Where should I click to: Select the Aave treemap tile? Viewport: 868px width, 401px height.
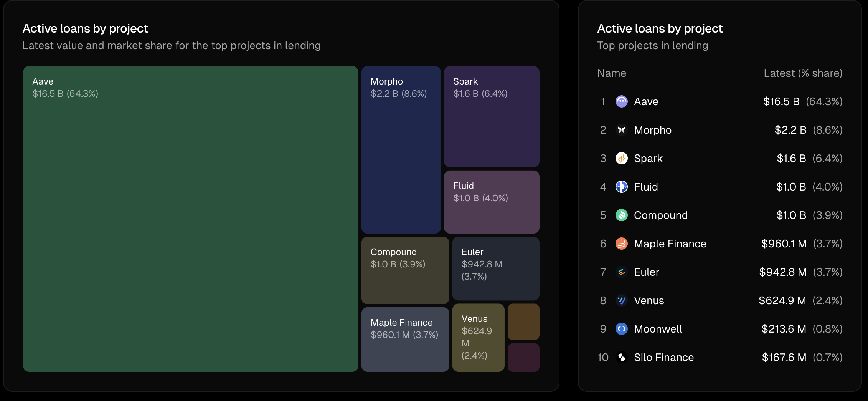pos(190,219)
